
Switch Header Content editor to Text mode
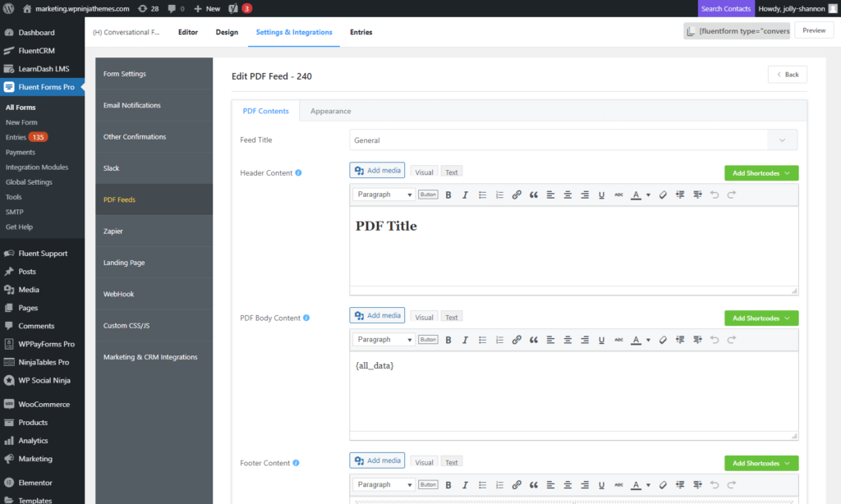point(451,172)
